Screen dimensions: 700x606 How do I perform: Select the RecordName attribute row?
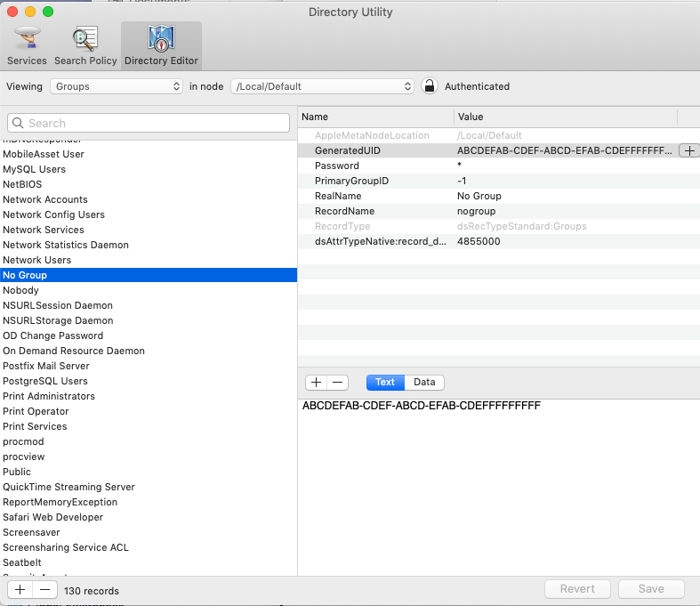coord(499,211)
